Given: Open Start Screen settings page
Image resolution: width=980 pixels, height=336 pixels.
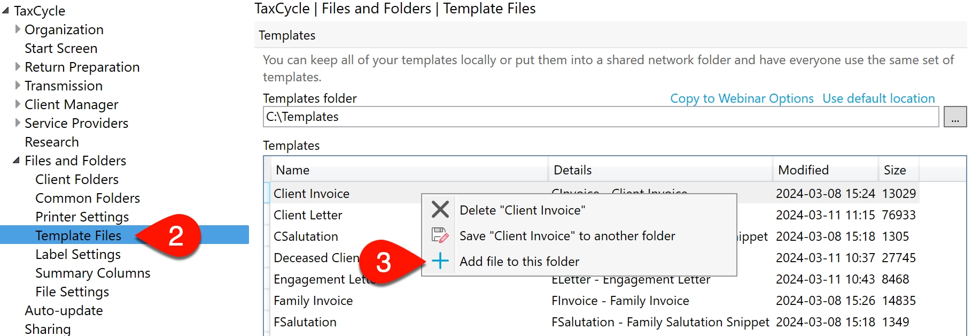Looking at the screenshot, I should [61, 48].
